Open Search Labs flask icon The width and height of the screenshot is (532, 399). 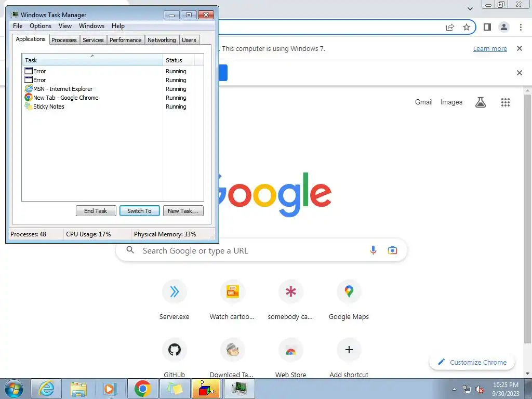(x=481, y=102)
